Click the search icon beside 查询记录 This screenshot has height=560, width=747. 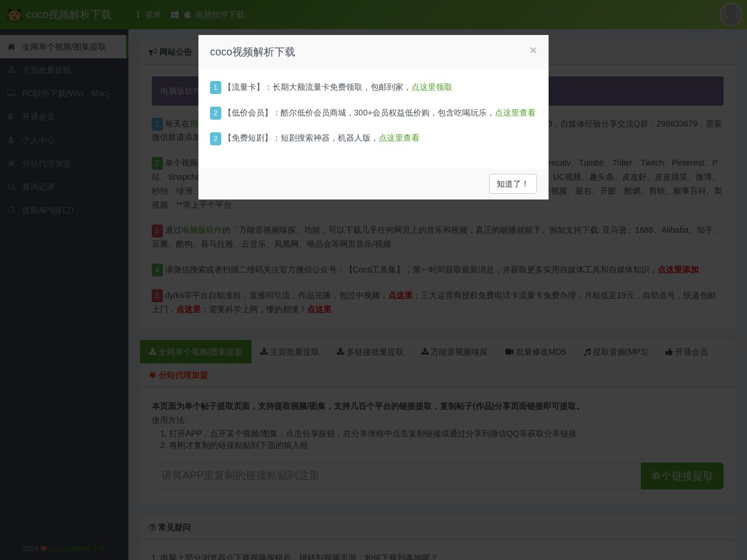click(11, 187)
